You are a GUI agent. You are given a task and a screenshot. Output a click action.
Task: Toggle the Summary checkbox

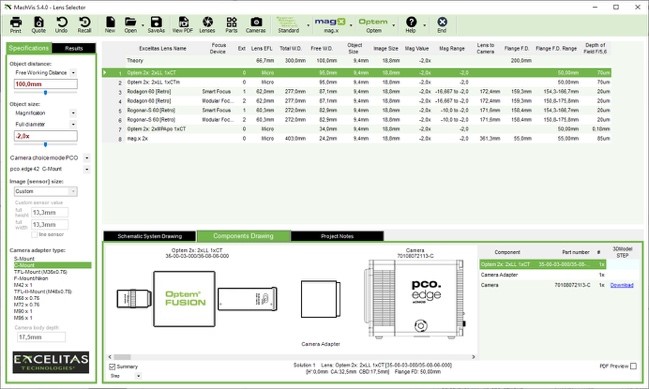click(x=112, y=367)
